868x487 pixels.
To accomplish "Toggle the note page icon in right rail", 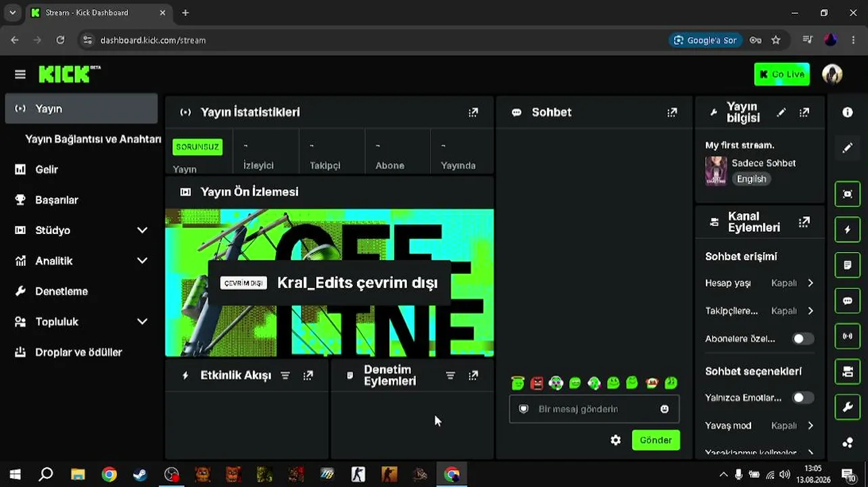I will click(x=848, y=265).
